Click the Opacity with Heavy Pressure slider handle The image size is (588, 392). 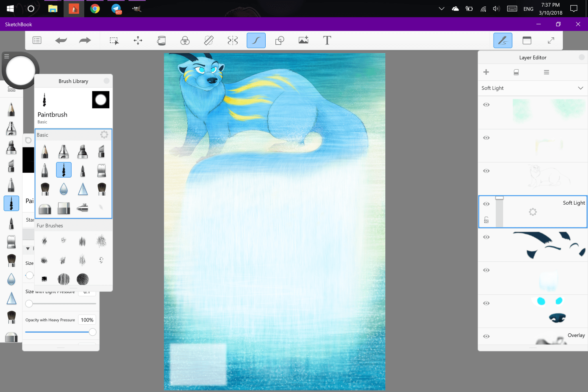click(92, 332)
